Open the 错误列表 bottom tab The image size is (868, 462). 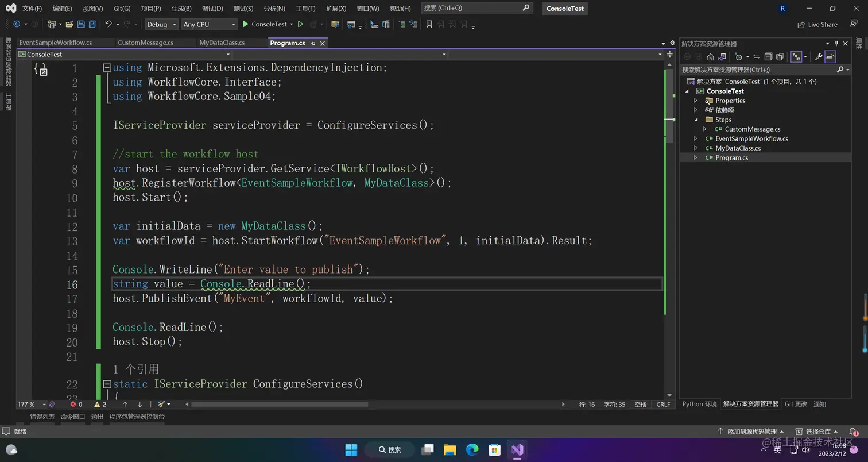point(42,417)
